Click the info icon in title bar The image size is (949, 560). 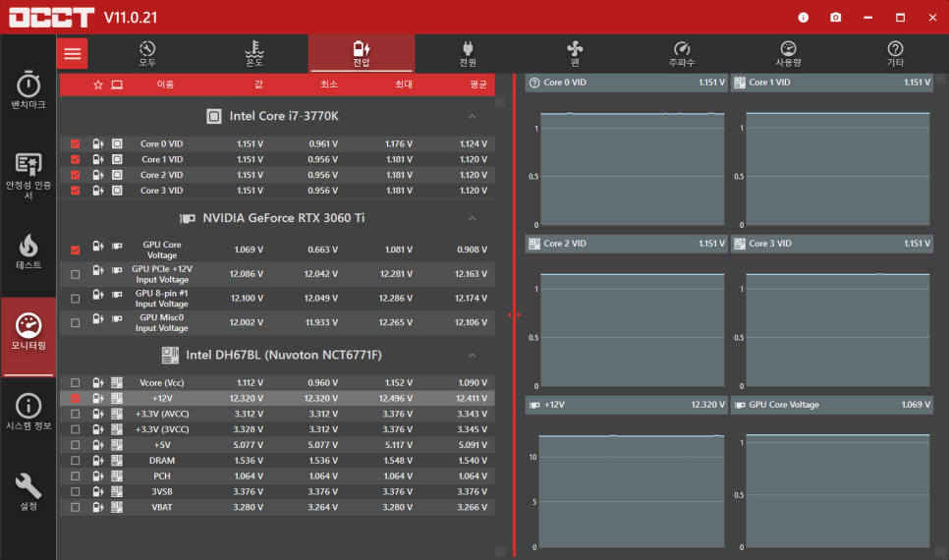click(804, 18)
